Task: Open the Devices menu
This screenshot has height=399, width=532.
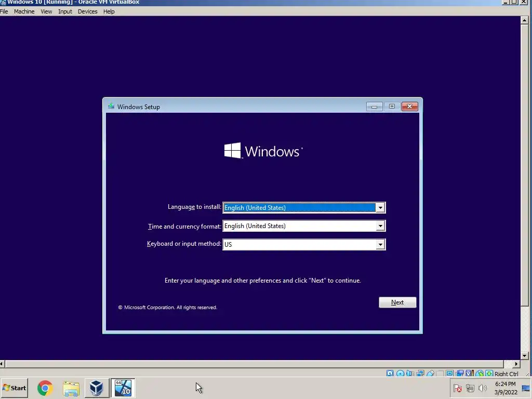Action: pyautogui.click(x=87, y=11)
